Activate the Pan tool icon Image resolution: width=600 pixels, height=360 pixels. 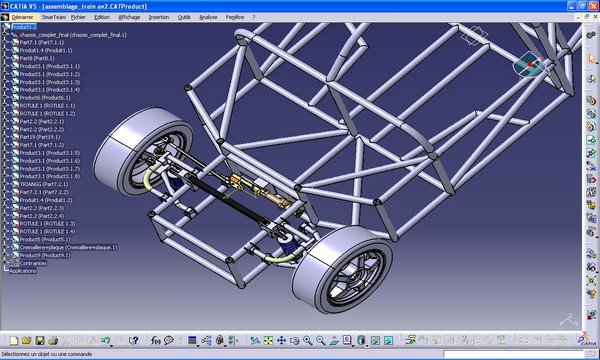point(281,340)
